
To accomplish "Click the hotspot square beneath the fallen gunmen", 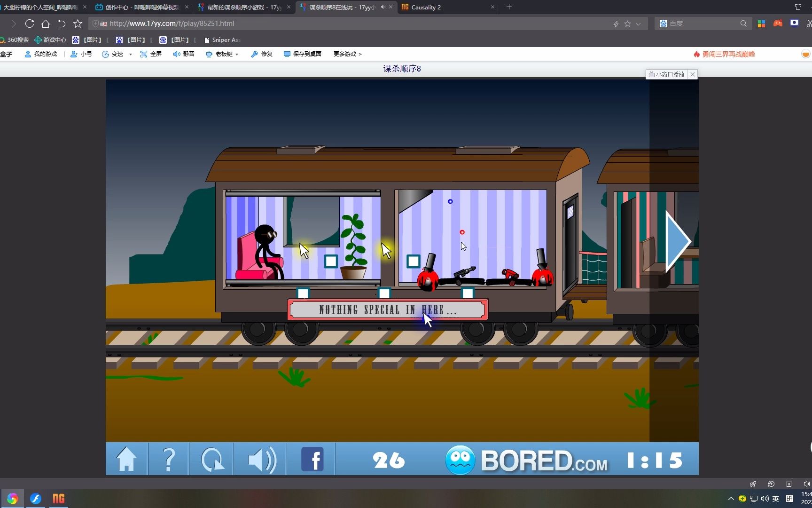I will (x=468, y=294).
